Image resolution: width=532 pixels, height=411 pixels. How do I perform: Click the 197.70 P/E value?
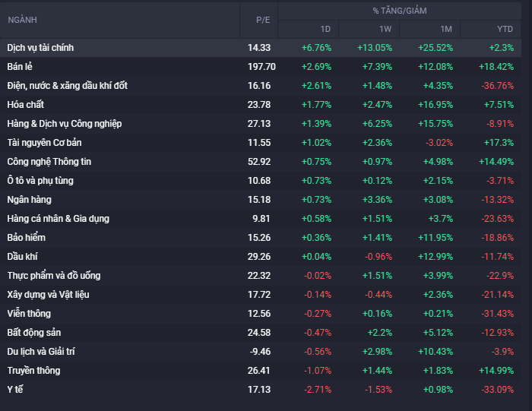(x=261, y=67)
